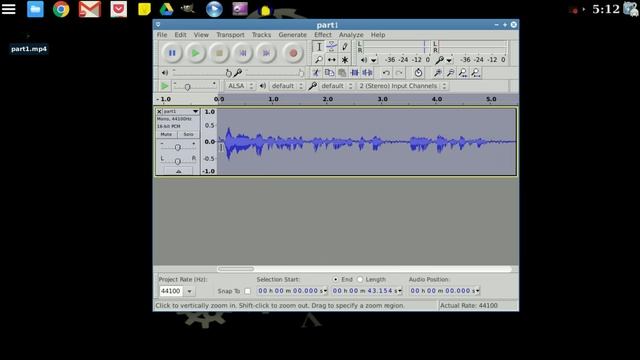Screen dimensions: 640x360
Task: Select the Time Shift tool
Action: [x=332, y=60]
